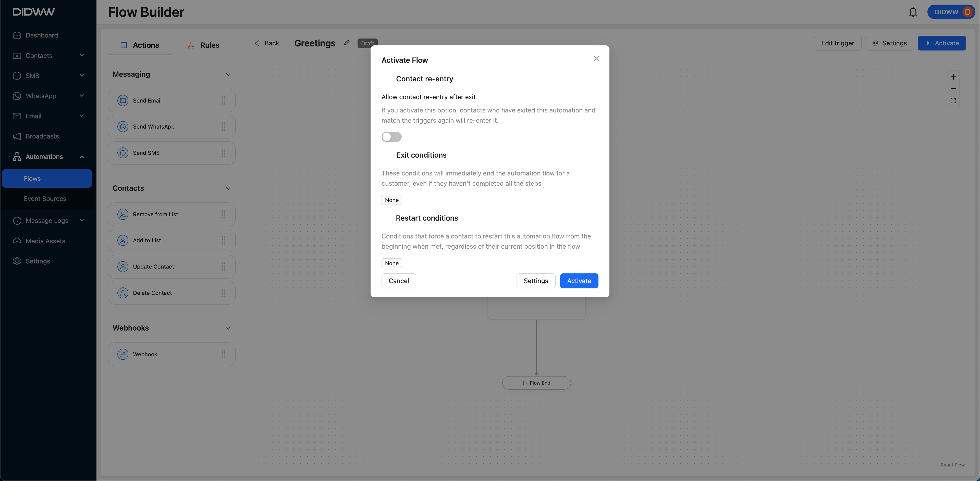Screen dimensions: 980x481
Task: Click the Flow End node
Action: (536, 383)
